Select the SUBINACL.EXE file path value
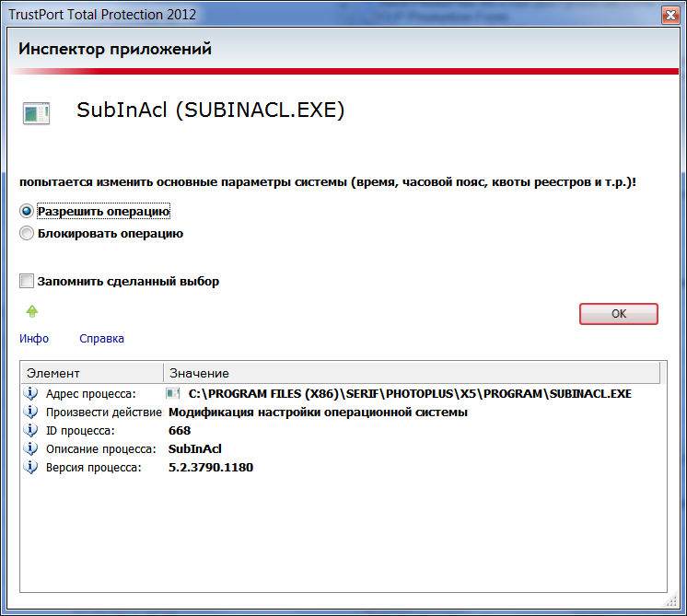Screen dimensions: 687x616 point(410,393)
